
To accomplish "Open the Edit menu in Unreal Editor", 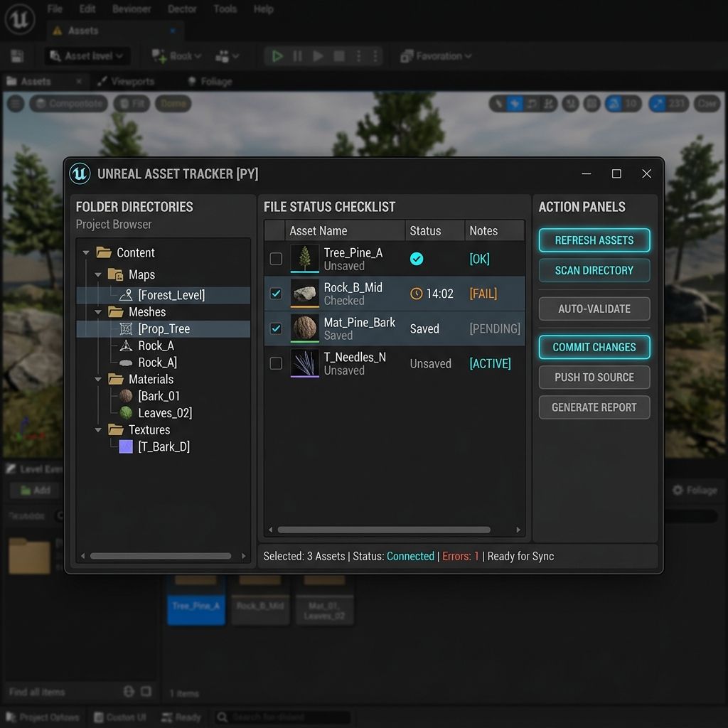I will [87, 9].
